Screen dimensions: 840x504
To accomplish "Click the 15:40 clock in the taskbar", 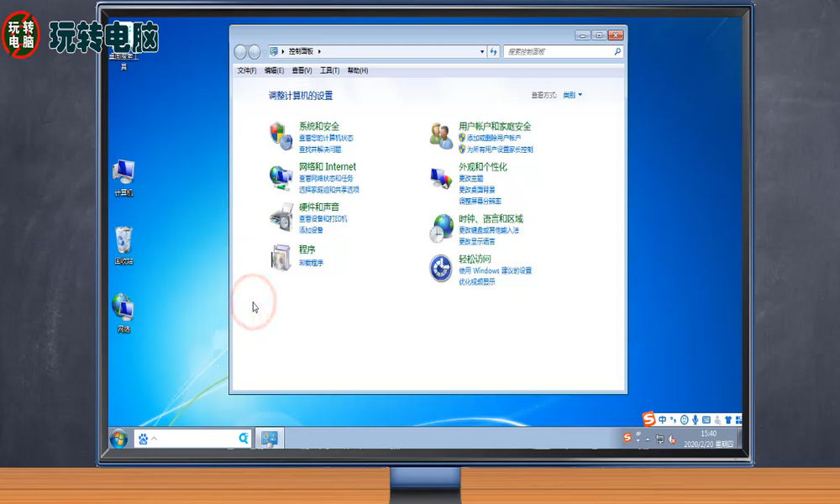I will pyautogui.click(x=708, y=433).
